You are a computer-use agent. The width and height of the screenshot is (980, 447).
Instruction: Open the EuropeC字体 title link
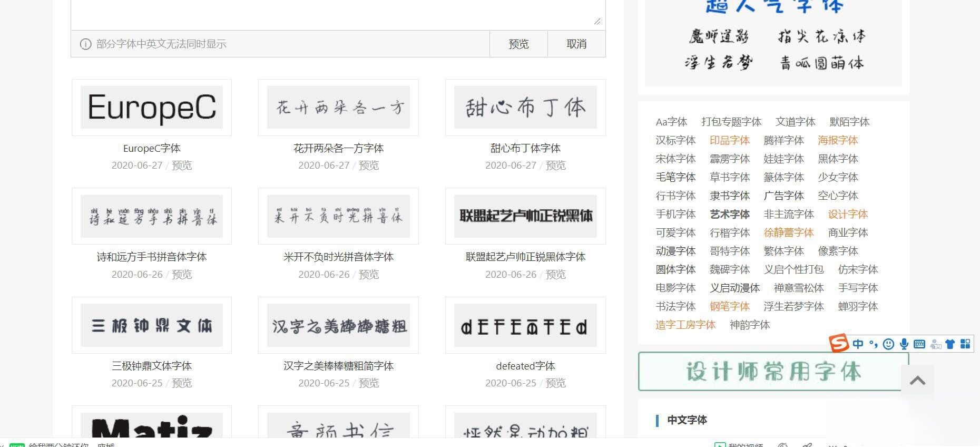(x=152, y=148)
